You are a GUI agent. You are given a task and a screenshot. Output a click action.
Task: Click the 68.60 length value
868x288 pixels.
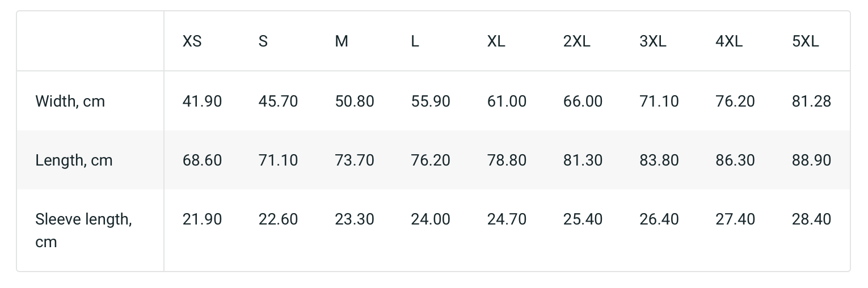click(x=203, y=160)
